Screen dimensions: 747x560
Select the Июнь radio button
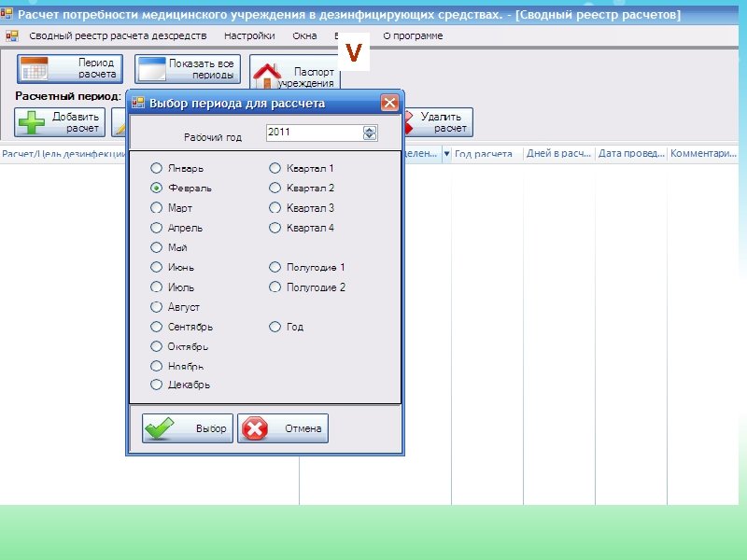point(156,267)
